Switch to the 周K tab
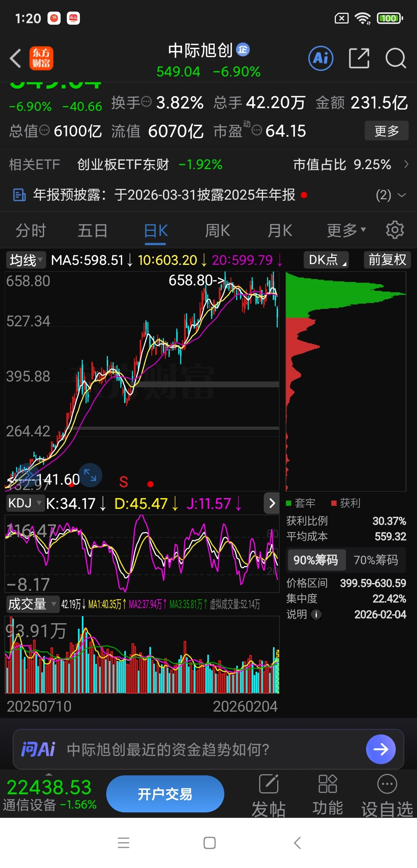 218,231
